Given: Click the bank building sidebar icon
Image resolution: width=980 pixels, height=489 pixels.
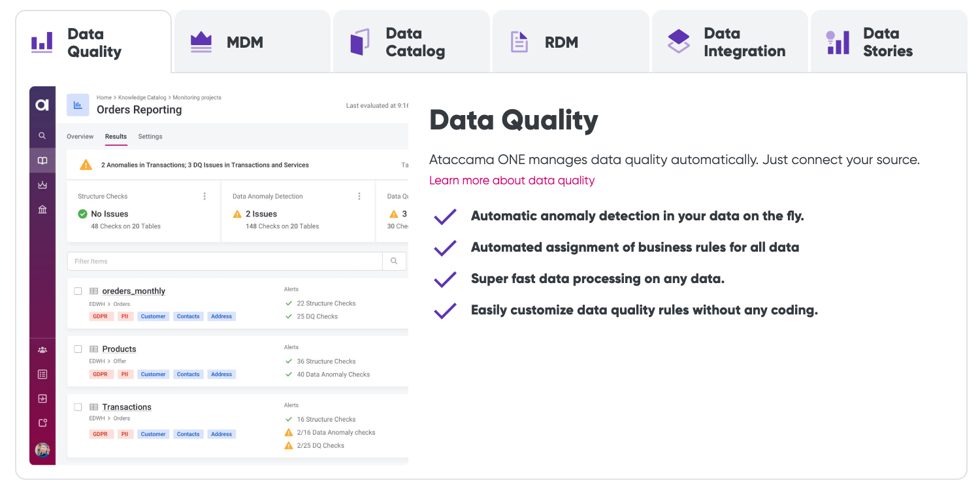Looking at the screenshot, I should (42, 210).
